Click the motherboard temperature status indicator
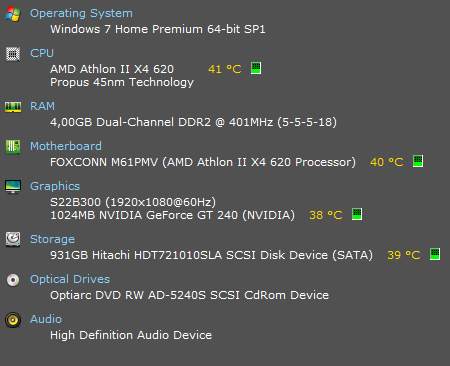This screenshot has height=366, width=450. pos(418,161)
